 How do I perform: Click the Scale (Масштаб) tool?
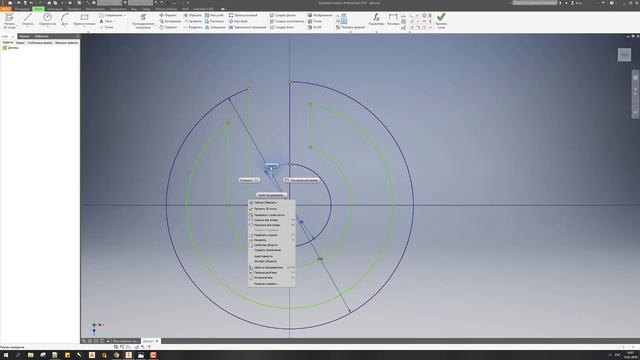coord(214,15)
